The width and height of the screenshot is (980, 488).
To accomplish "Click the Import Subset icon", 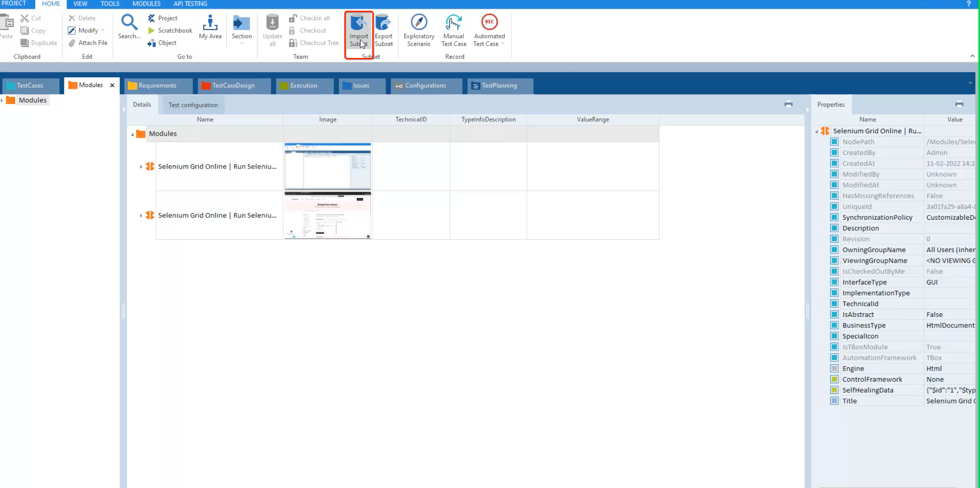I will [x=358, y=24].
